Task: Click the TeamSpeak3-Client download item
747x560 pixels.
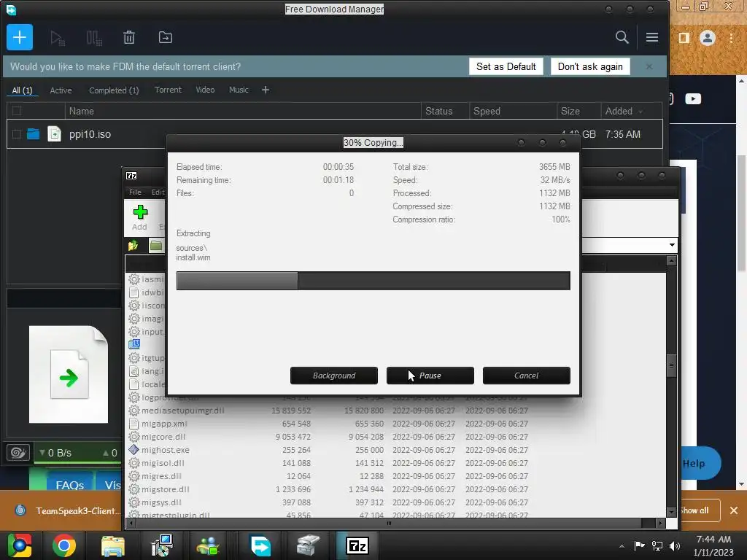Action: [x=66, y=510]
